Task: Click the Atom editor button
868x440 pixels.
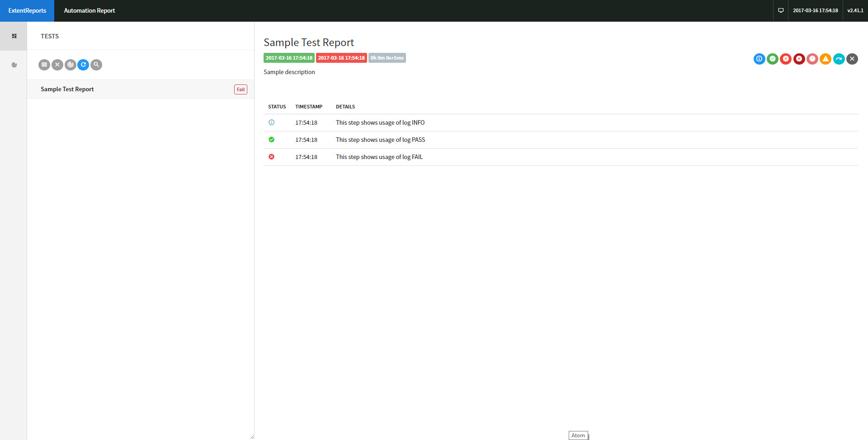Action: [578, 435]
